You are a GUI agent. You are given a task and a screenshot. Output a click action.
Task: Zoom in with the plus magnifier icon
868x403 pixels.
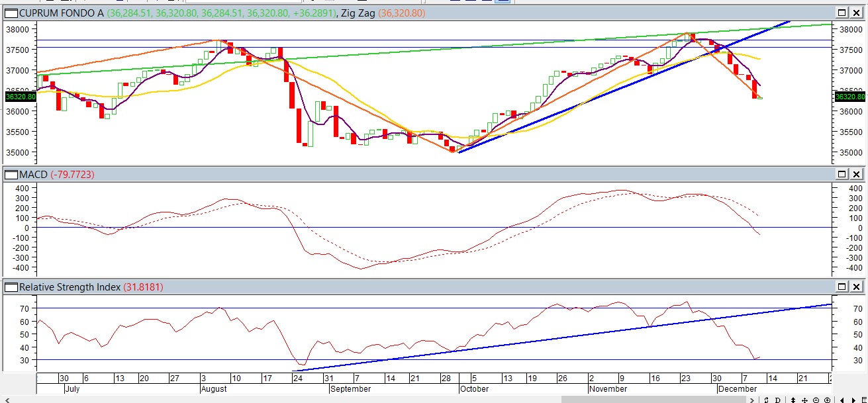[827, 400]
